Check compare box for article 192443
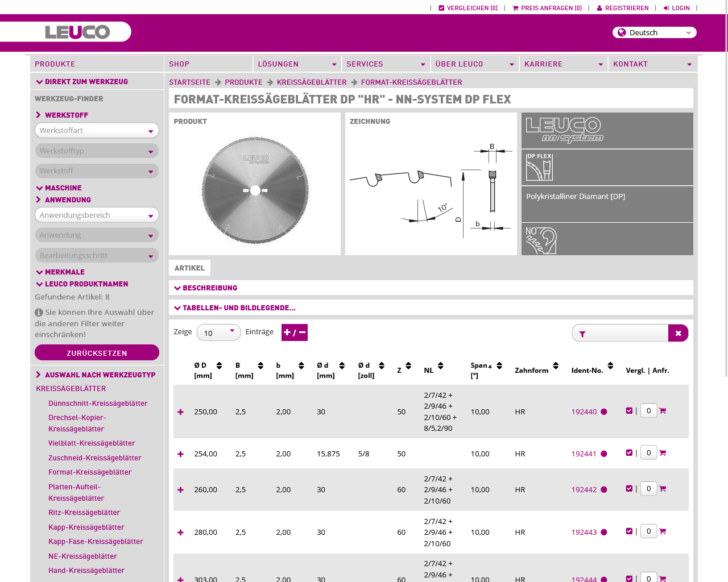 [629, 531]
